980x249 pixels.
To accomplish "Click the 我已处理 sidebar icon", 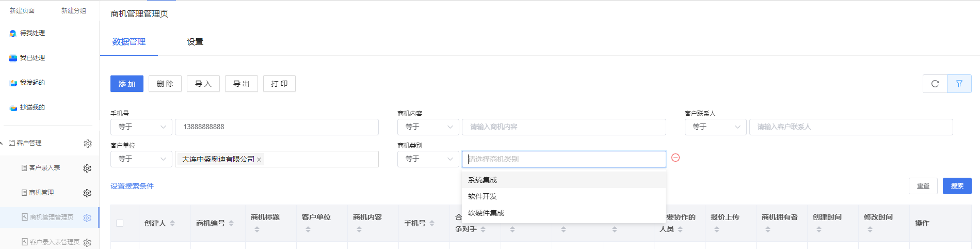I will coord(13,58).
